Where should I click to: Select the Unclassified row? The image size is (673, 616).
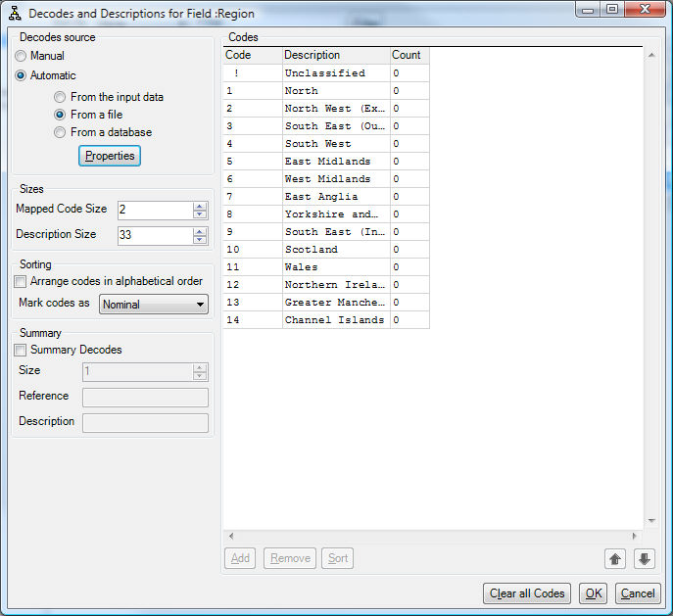click(x=326, y=73)
